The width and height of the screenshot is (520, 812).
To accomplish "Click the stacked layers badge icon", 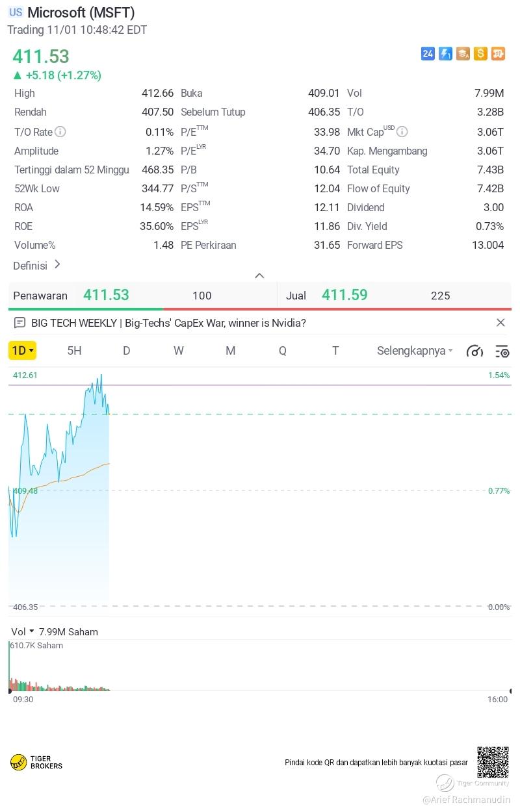I will pyautogui.click(x=463, y=54).
